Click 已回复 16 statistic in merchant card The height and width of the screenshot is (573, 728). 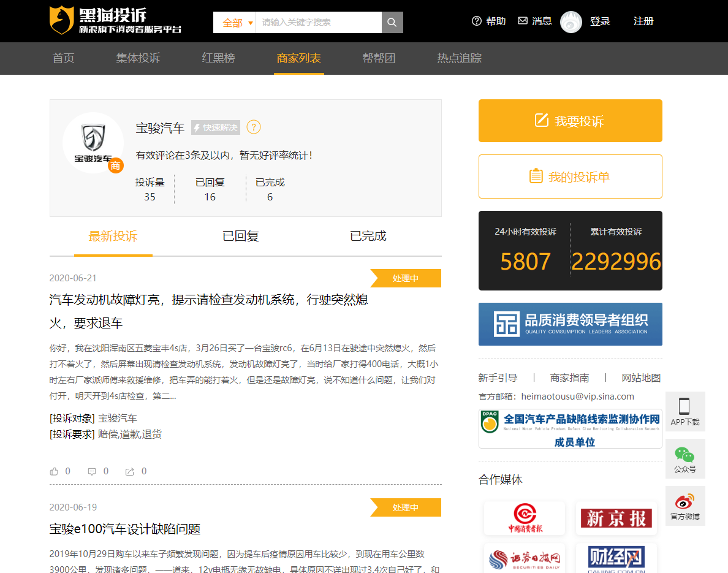[210, 189]
